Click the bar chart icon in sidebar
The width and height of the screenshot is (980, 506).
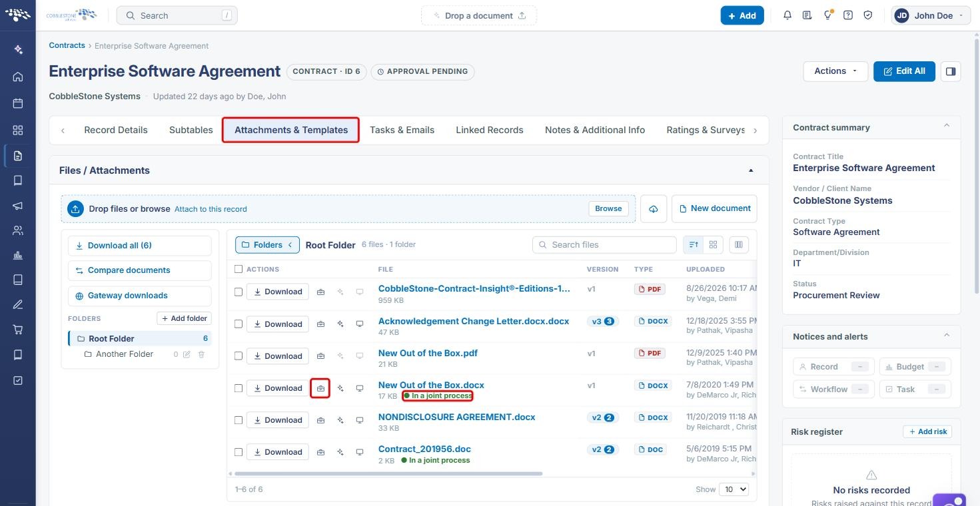18,255
